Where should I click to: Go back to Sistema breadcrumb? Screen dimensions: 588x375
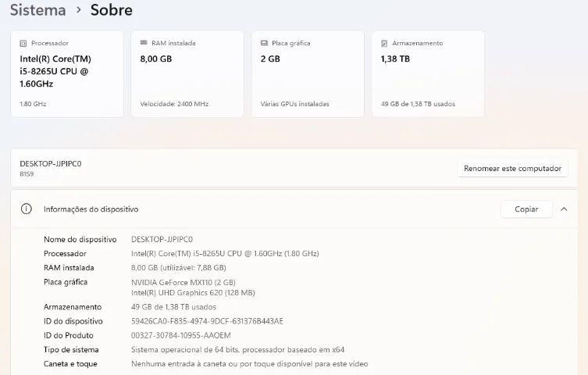(38, 9)
